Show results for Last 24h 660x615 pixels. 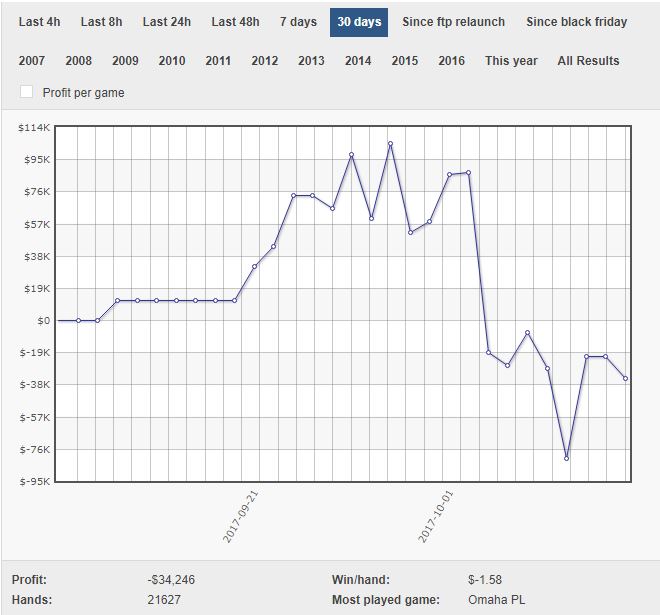(x=167, y=22)
